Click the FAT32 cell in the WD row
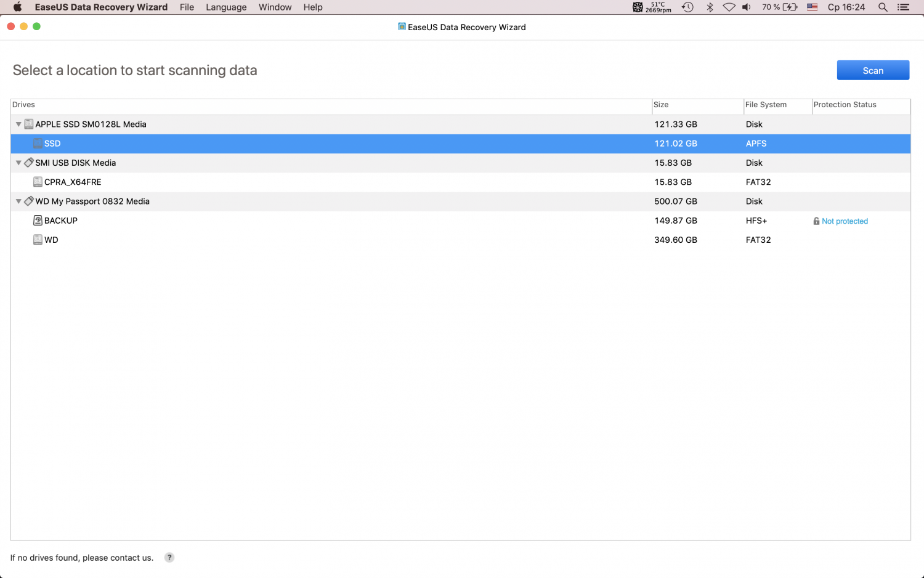 coord(758,240)
